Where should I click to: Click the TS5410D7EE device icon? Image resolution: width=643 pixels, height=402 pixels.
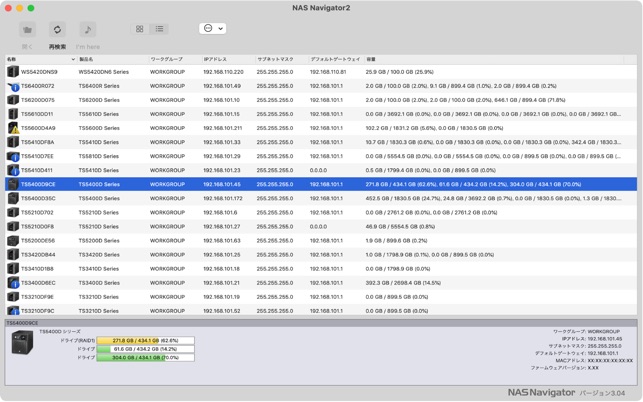(13, 156)
